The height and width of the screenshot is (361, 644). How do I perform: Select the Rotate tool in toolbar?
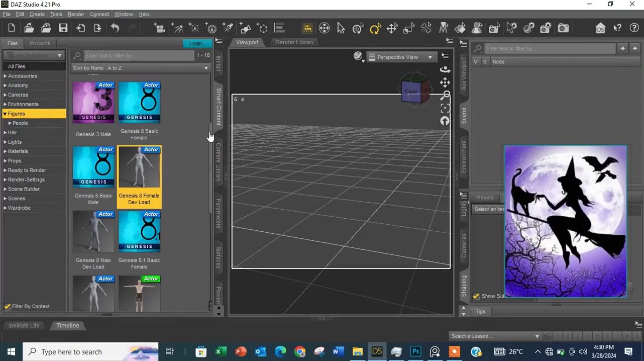click(375, 29)
